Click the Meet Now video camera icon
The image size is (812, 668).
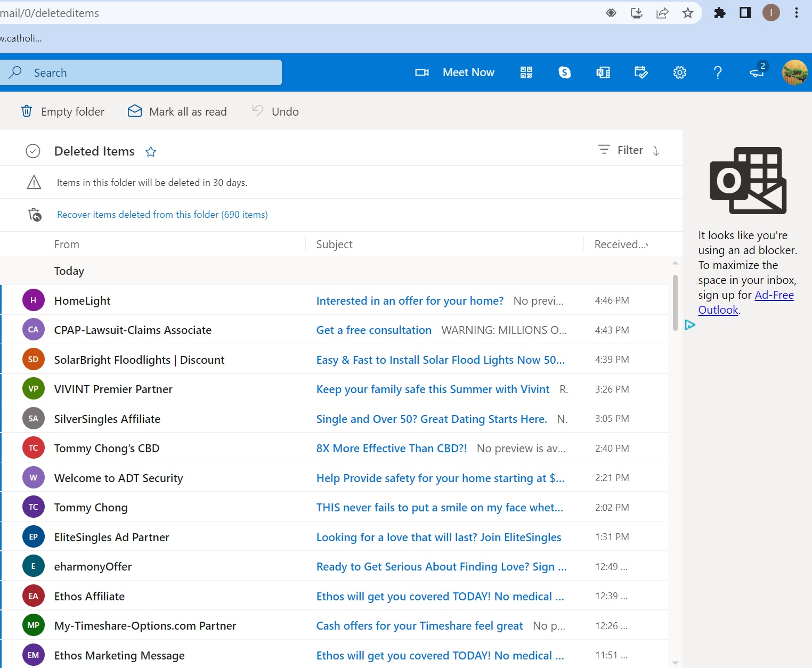coord(422,72)
